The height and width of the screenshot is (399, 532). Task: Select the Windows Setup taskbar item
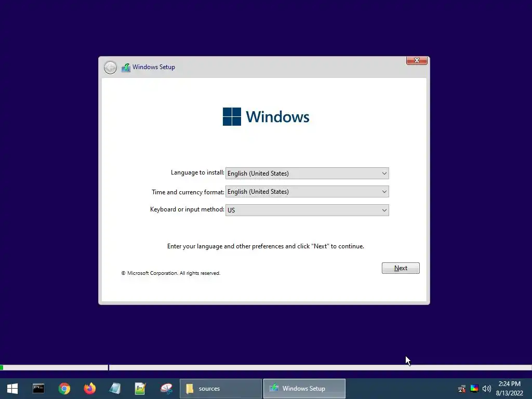[304, 389]
